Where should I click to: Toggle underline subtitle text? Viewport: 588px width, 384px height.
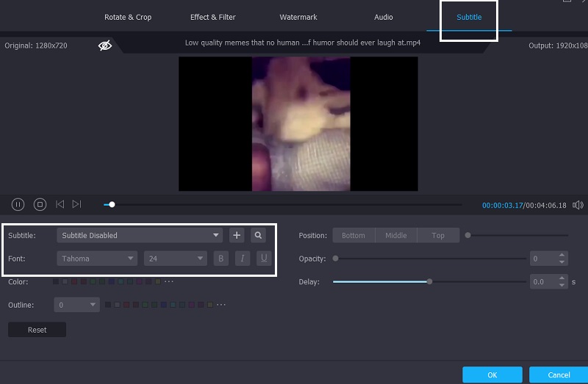[x=263, y=258]
